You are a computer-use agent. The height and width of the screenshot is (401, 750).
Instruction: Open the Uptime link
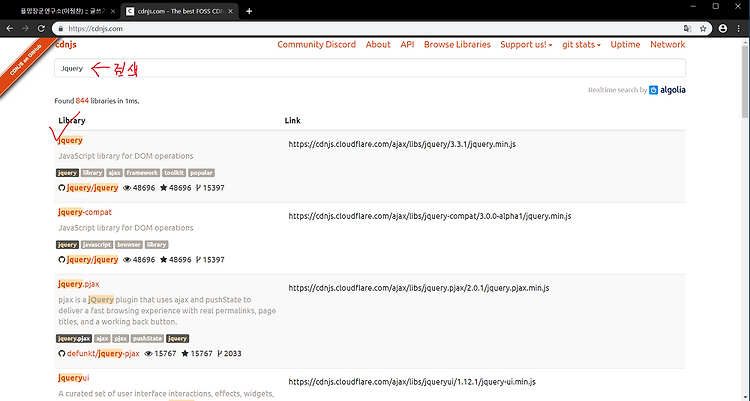[625, 45]
